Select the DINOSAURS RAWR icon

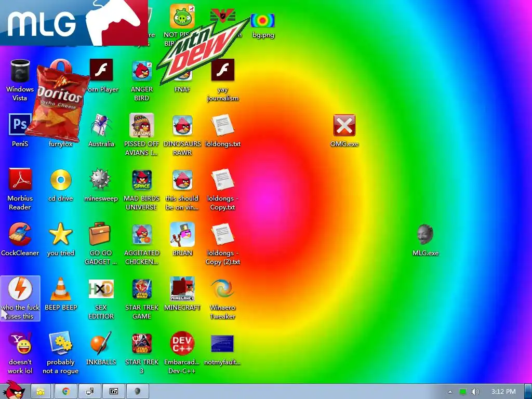tap(182, 125)
